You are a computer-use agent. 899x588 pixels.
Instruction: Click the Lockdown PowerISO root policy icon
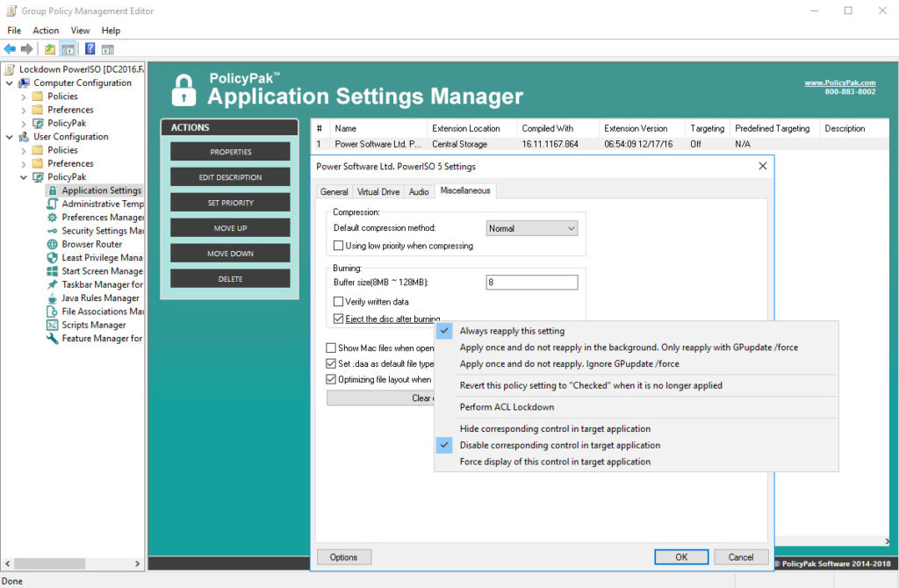(x=10, y=69)
